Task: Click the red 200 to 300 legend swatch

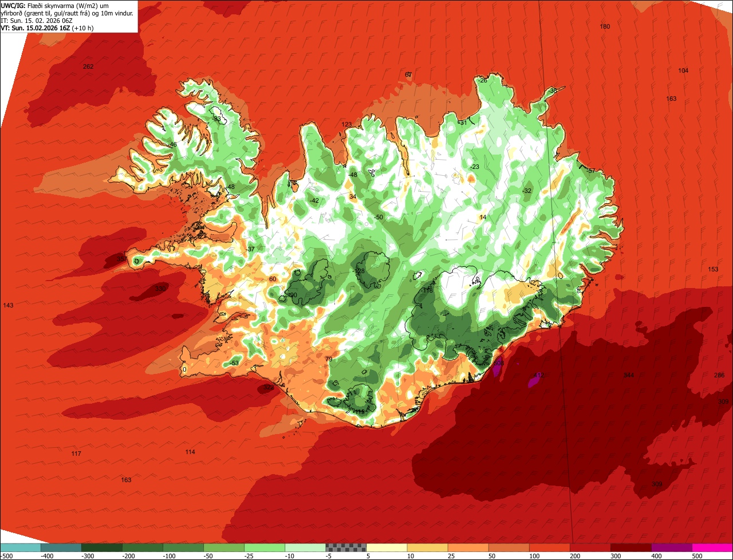Action: pyautogui.click(x=590, y=547)
